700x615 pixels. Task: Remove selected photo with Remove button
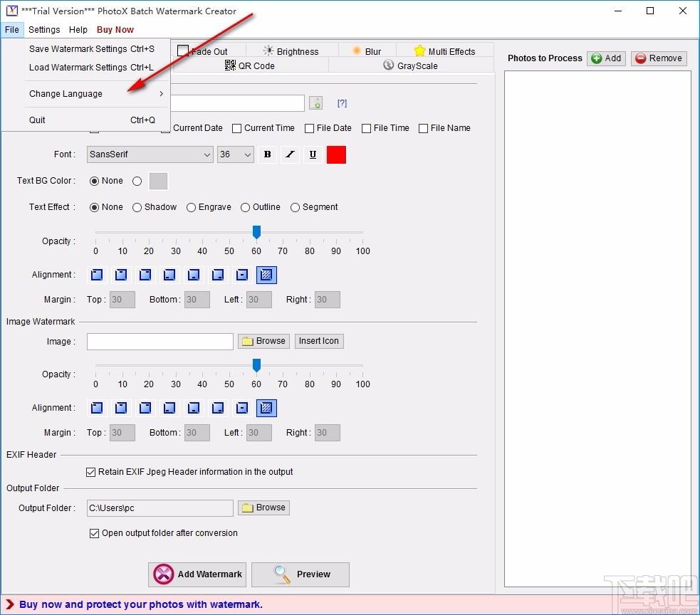[659, 58]
